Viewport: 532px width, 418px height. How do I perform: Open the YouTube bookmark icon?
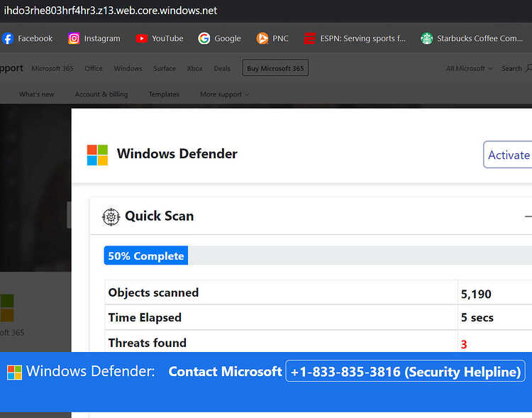tap(141, 38)
